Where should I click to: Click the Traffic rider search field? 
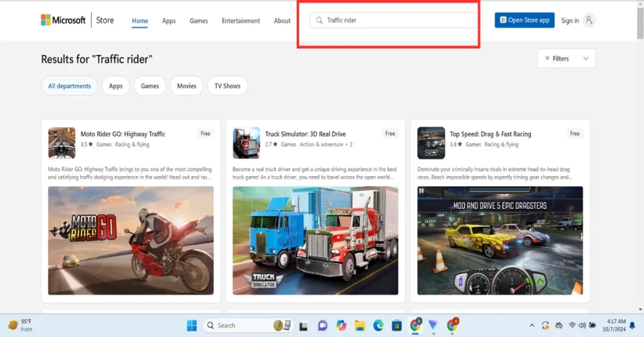pos(399,20)
